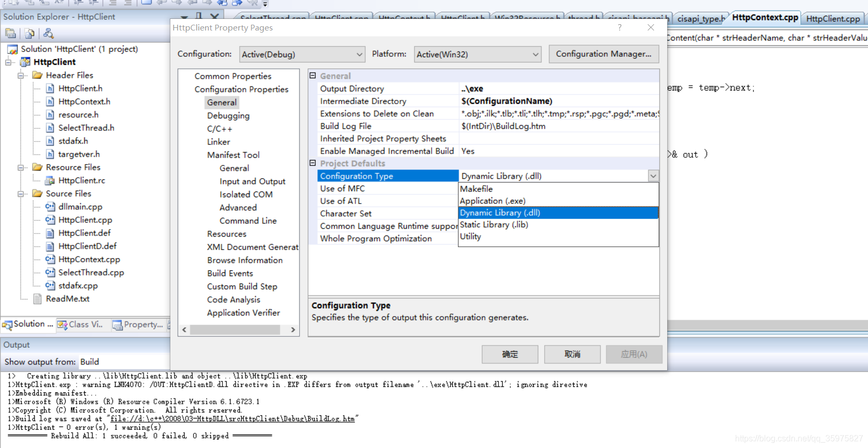This screenshot has height=448, width=868.
Task: Click the Resource Files folder icon
Action: pos(37,167)
